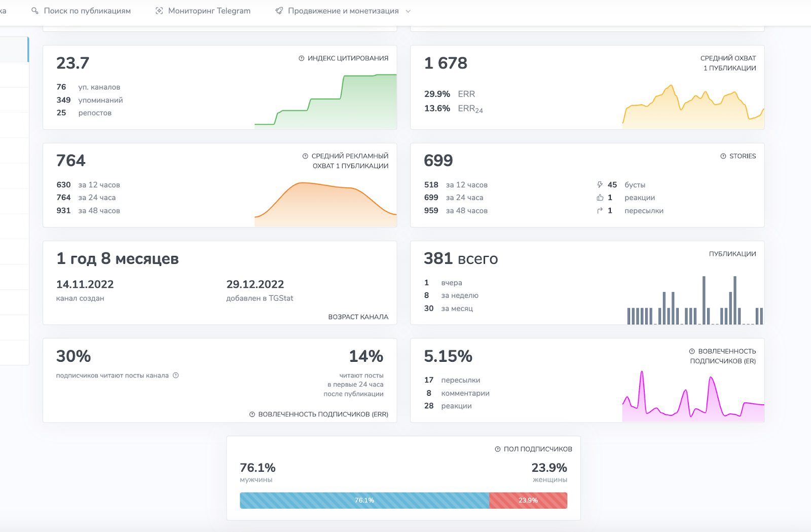Click the ВОЗРАСТ КАНАЛА label
The height and width of the screenshot is (532, 811).
point(358,317)
